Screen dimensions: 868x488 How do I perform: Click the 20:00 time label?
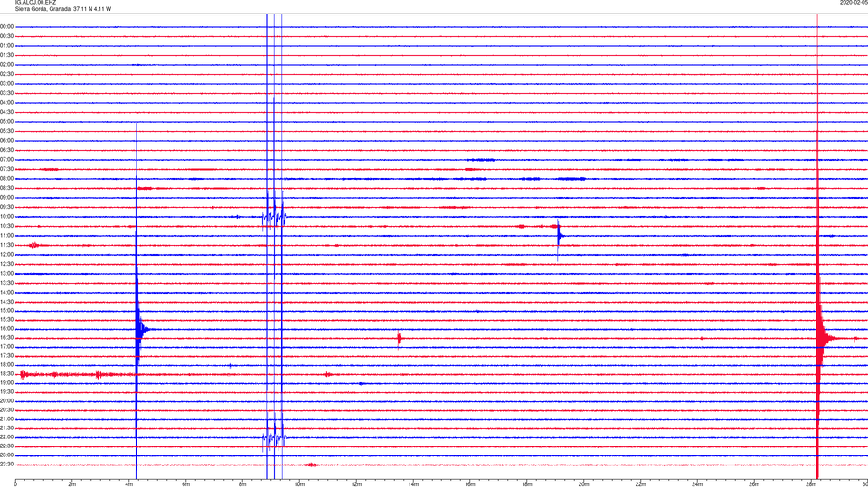(6, 401)
